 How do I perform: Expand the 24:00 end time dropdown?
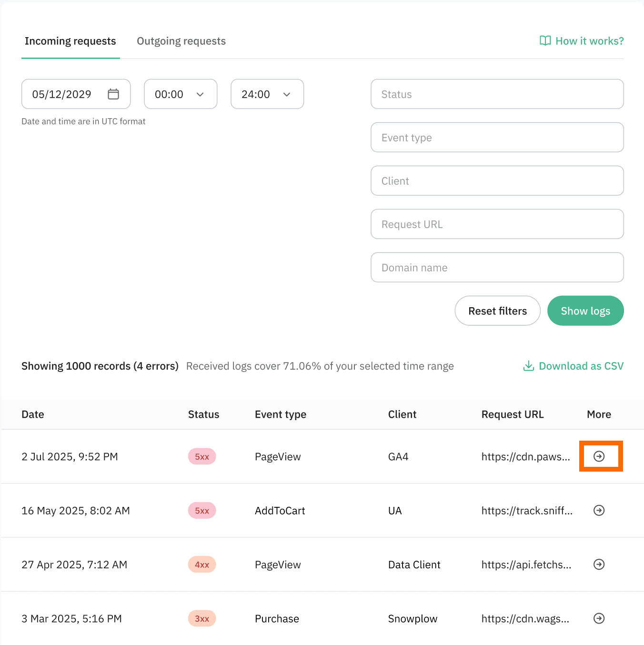pyautogui.click(x=267, y=94)
